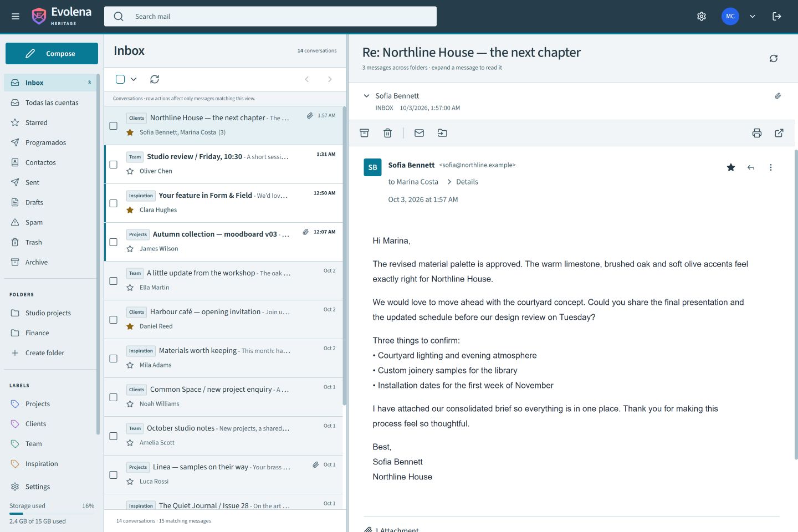Viewport: 798px width, 532px height.
Task: Create a new folder
Action: (x=50, y=353)
